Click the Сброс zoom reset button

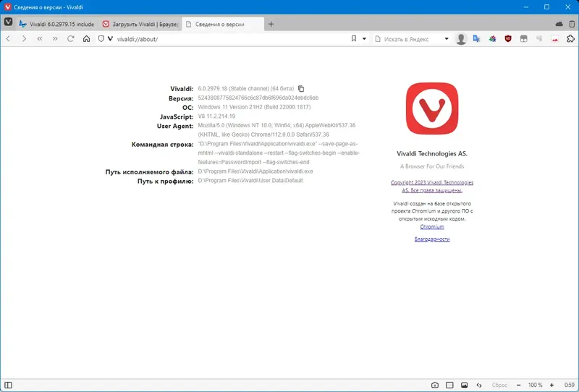point(499,385)
